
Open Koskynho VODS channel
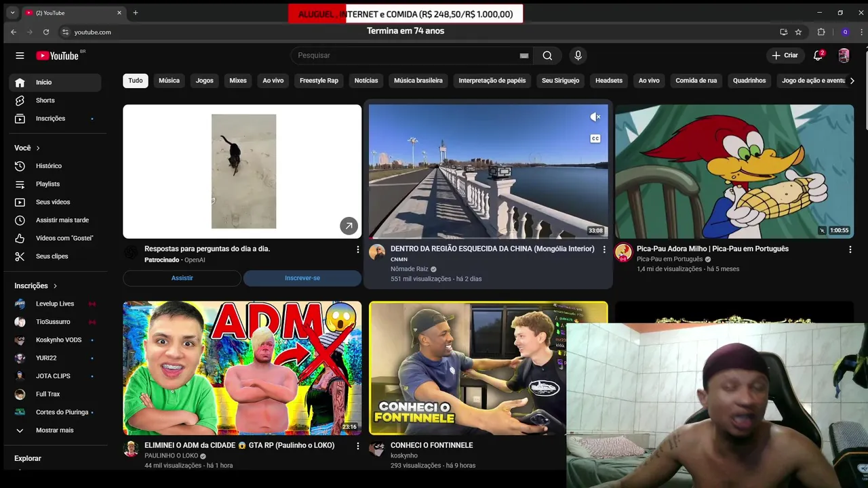[55, 340]
